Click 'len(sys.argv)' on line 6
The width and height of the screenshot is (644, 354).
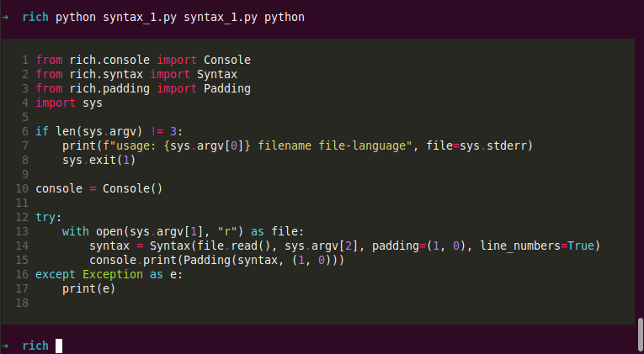[99, 131]
